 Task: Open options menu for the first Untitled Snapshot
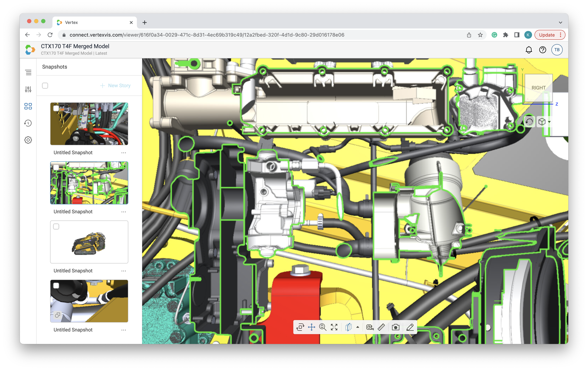click(124, 153)
